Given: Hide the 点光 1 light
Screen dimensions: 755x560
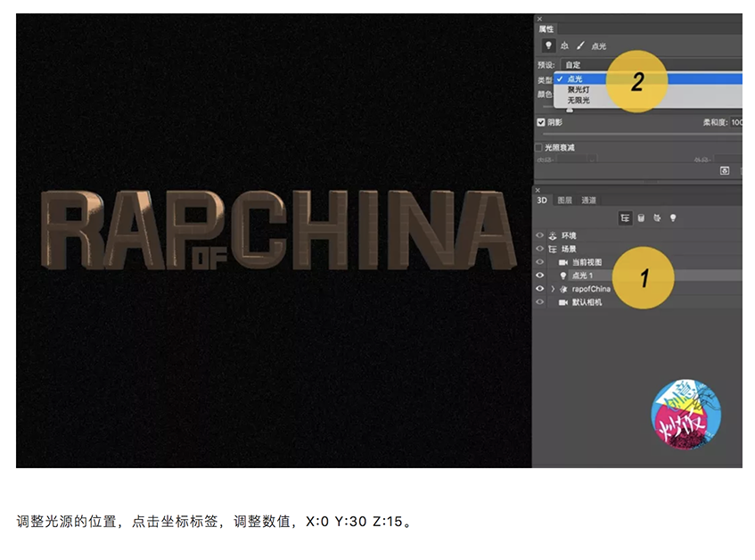Looking at the screenshot, I should click(540, 276).
